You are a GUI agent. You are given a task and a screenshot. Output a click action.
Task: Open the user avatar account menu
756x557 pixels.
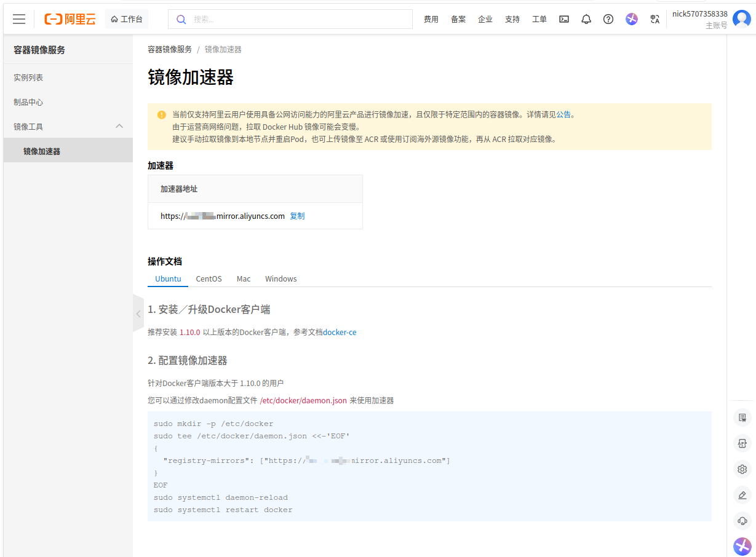click(742, 19)
